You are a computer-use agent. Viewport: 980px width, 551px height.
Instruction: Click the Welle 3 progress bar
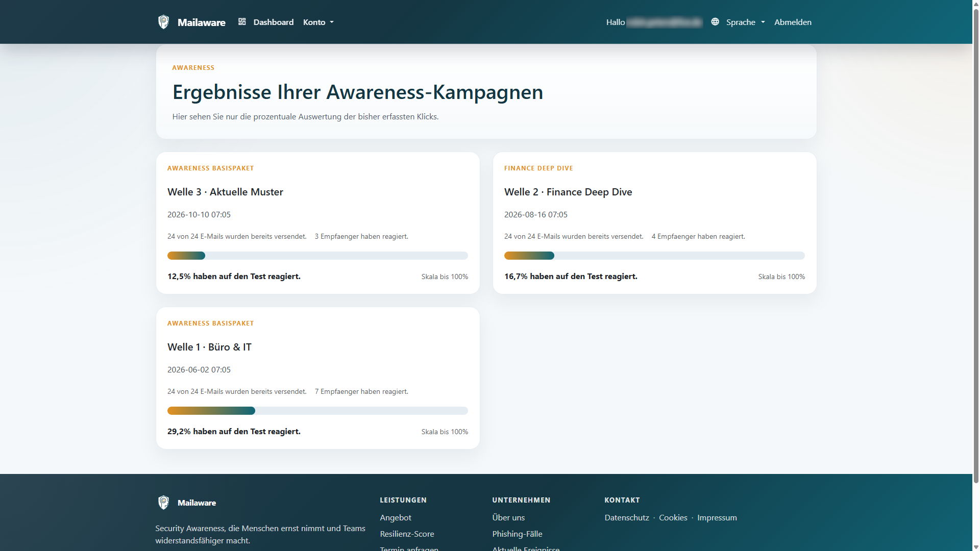(x=317, y=256)
